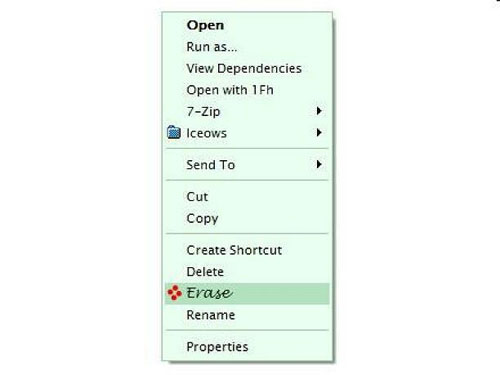The image size is (500, 375).
Task: Expand the 7-Zip submenu arrow
Action: [x=319, y=111]
